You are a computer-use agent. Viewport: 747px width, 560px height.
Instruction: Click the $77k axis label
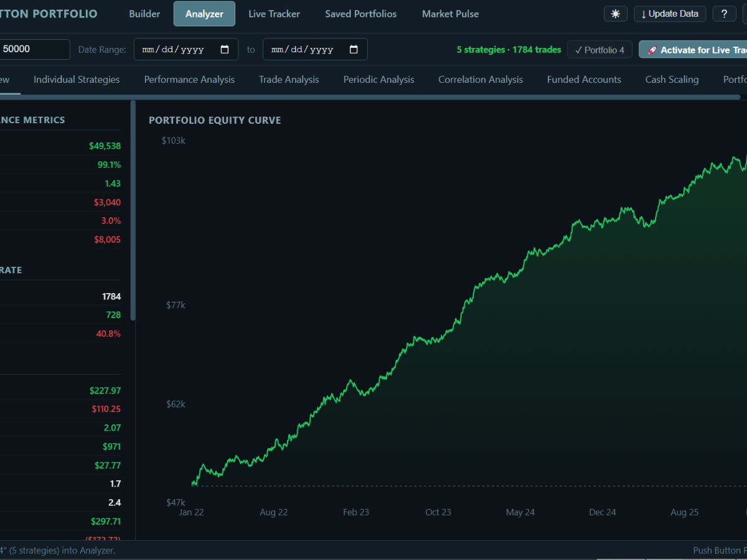(176, 306)
